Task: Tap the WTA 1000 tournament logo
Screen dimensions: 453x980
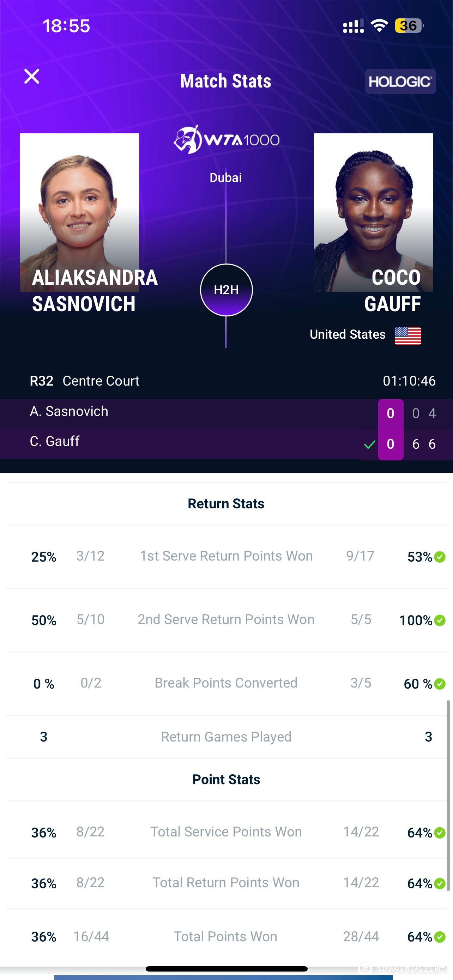Action: pyautogui.click(x=226, y=140)
